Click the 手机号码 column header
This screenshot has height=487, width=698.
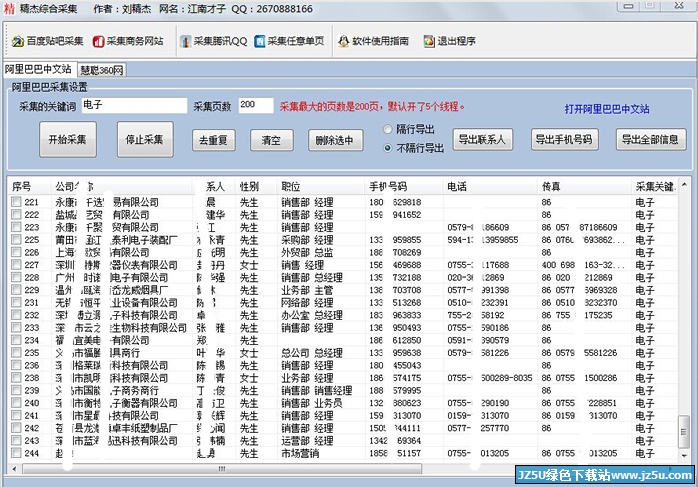404,187
